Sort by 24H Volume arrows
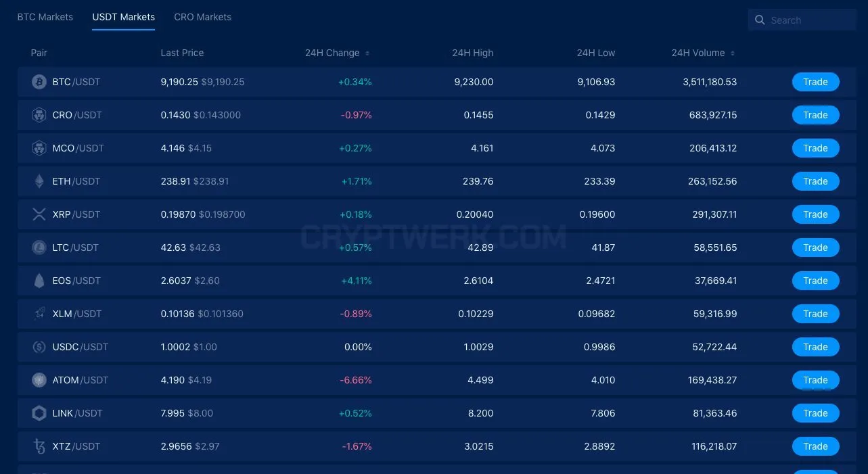 733,53
